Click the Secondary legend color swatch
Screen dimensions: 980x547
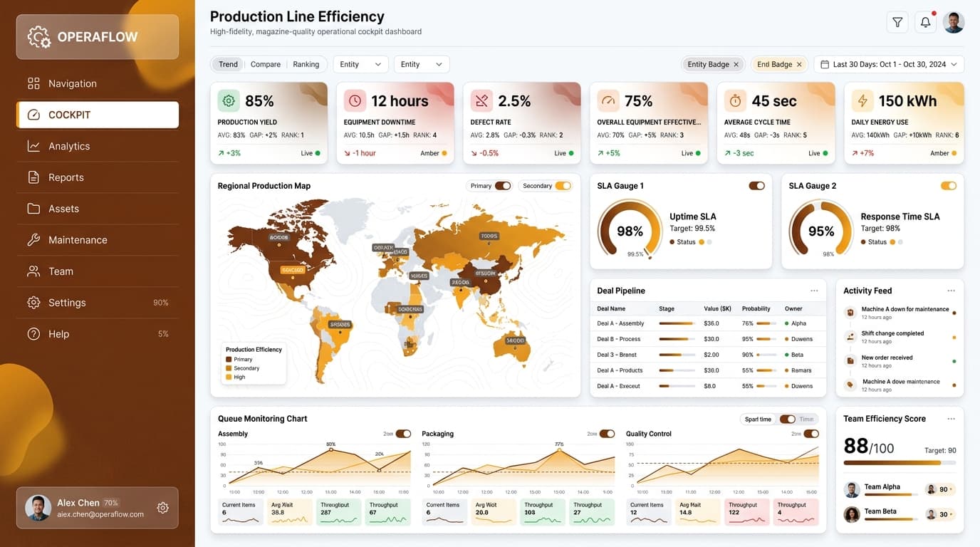229,368
